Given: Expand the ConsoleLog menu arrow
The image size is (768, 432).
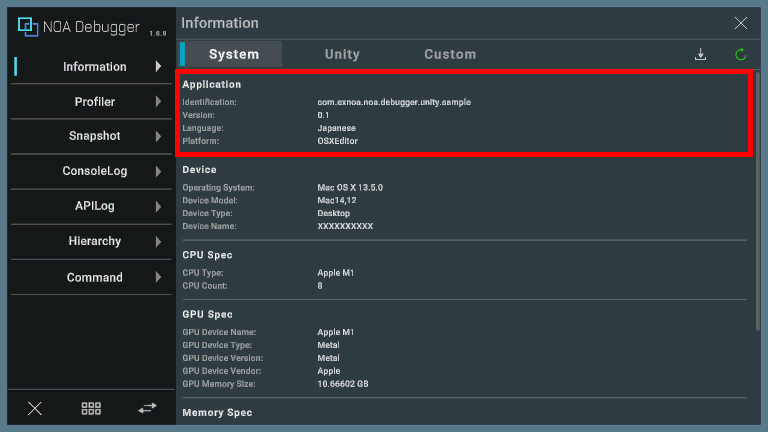Looking at the screenshot, I should pos(158,171).
